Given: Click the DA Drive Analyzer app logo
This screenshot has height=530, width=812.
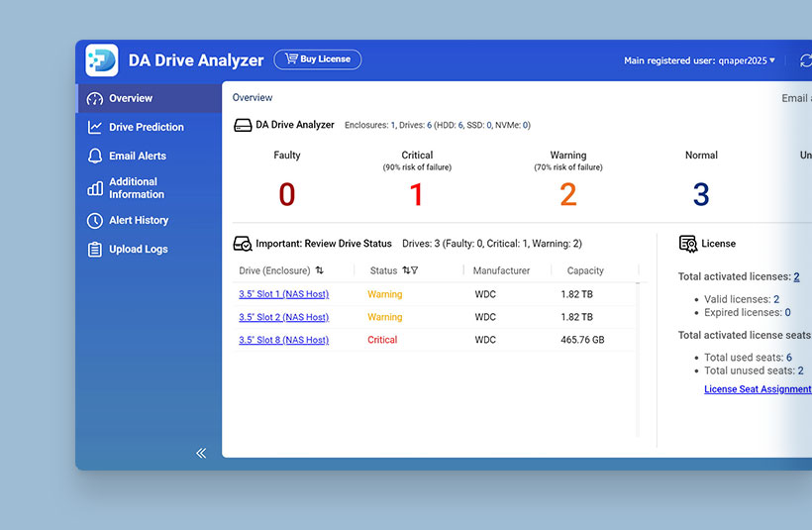Looking at the screenshot, I should pos(102,60).
